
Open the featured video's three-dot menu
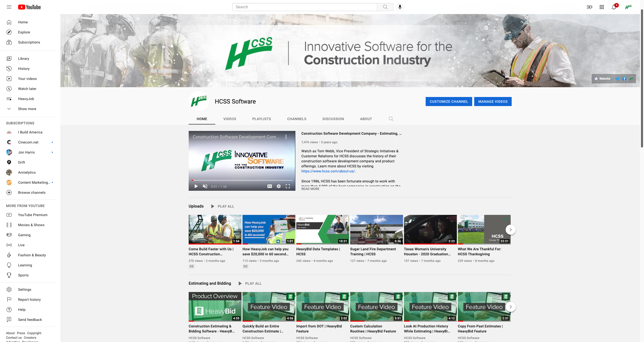coord(286,137)
